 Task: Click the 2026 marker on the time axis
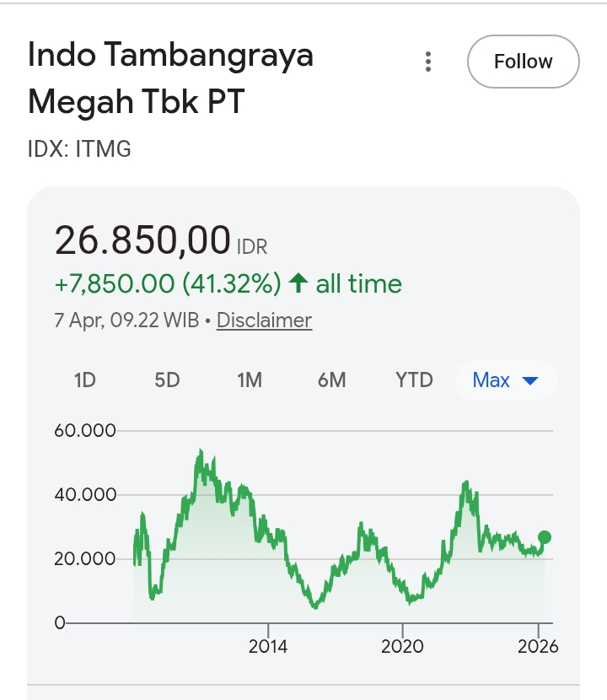[538, 647]
